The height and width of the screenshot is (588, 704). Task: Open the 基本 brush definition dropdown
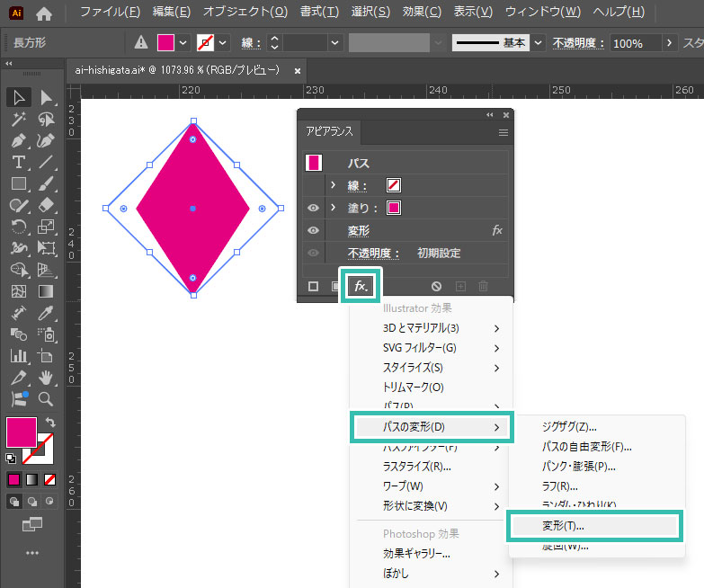(539, 42)
